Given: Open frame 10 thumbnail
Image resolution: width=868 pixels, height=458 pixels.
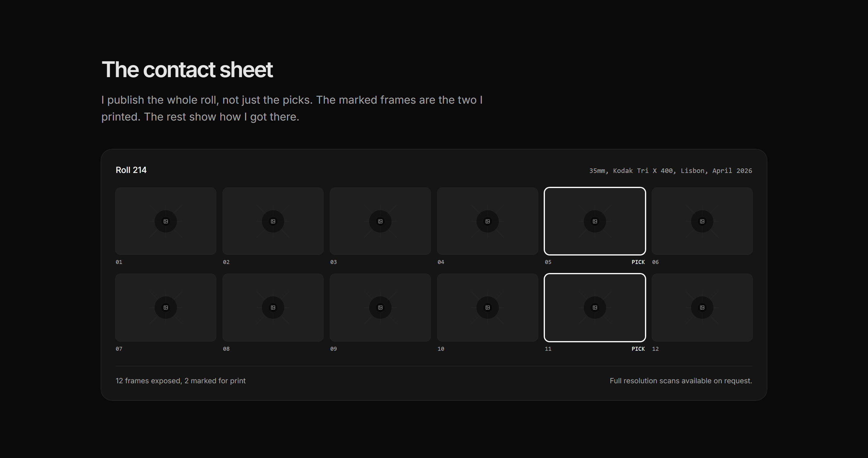Looking at the screenshot, I should [x=488, y=307].
